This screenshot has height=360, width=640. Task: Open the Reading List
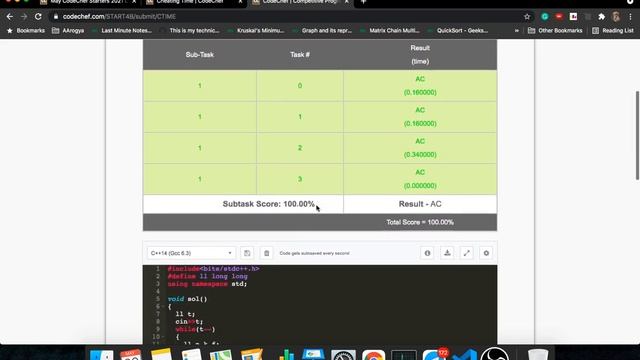tap(613, 31)
